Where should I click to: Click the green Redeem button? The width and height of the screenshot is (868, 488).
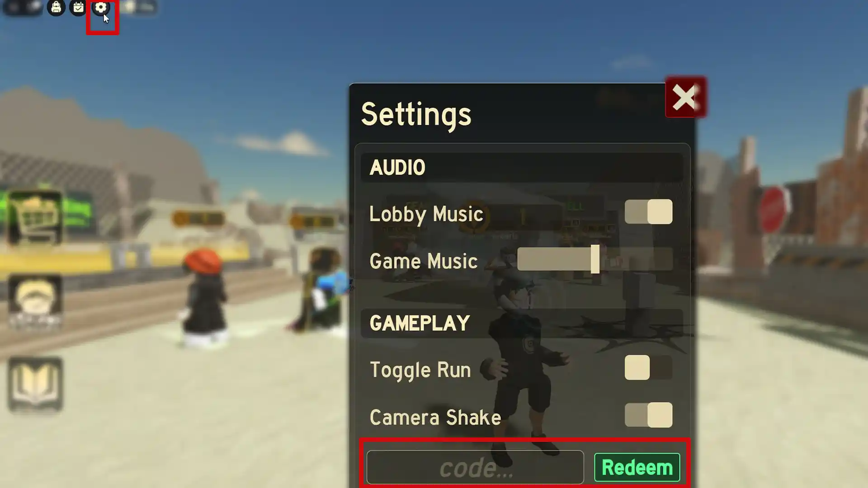click(637, 467)
